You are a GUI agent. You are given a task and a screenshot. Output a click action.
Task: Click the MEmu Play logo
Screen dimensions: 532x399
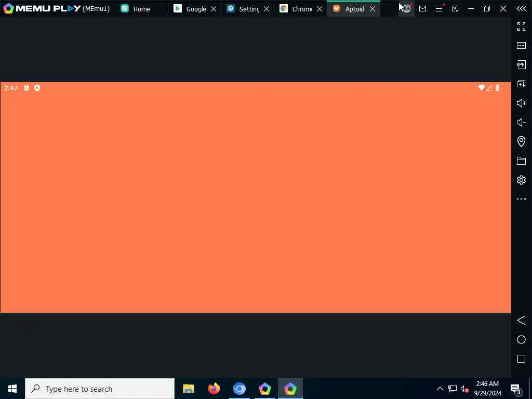click(x=42, y=8)
